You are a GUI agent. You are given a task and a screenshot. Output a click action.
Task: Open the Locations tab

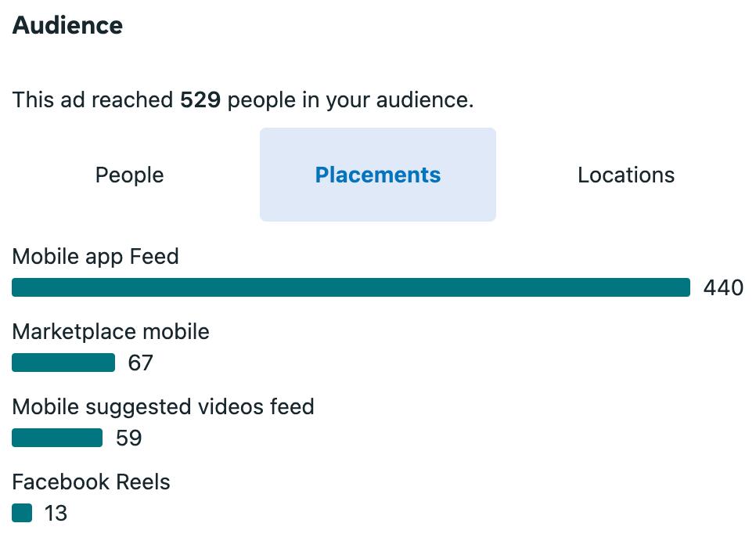tap(625, 175)
